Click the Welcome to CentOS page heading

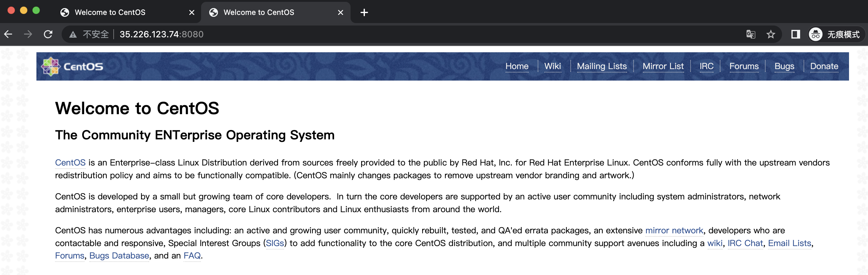click(137, 108)
